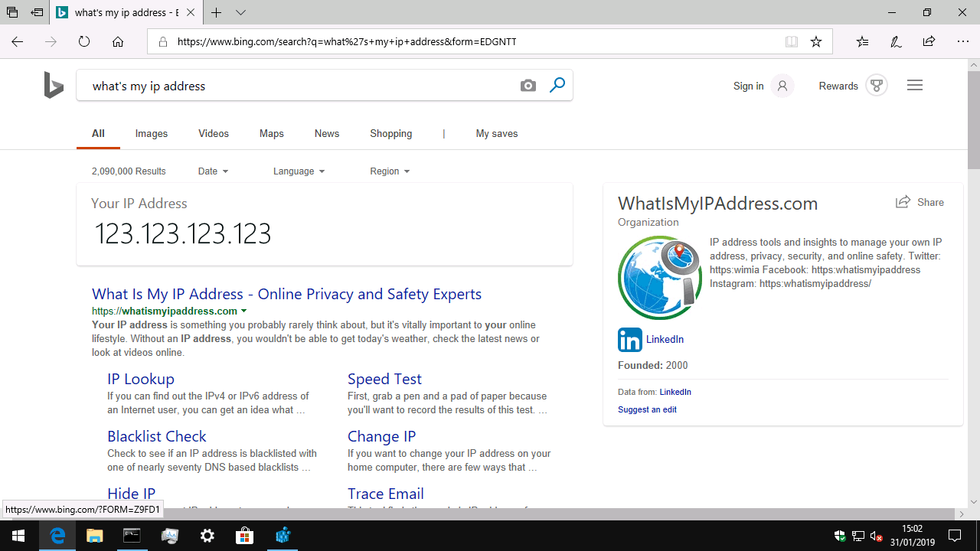
Task: Open What Is My IP Address result
Action: point(286,294)
